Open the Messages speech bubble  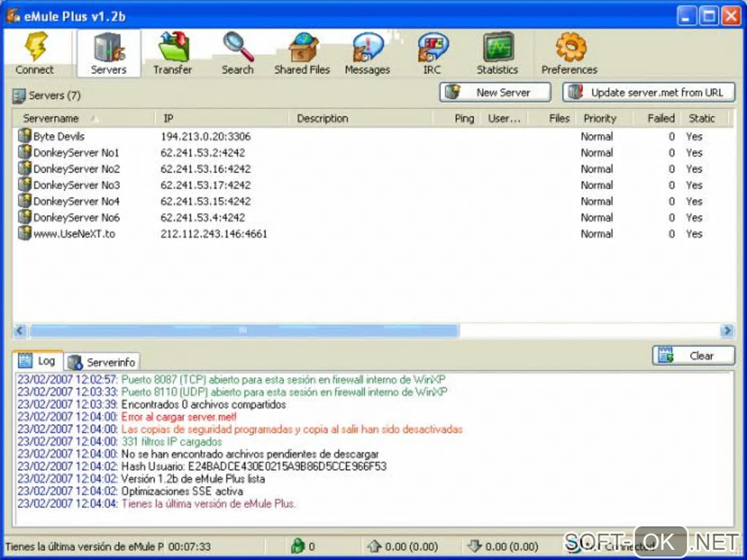(x=368, y=47)
